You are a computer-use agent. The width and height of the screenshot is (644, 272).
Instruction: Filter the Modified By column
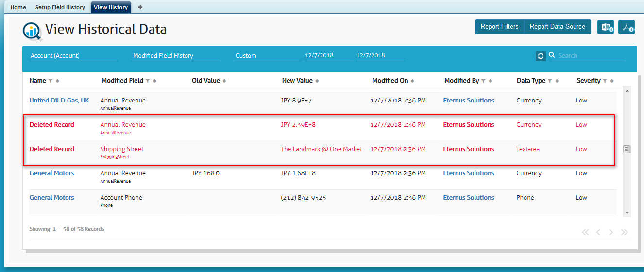coord(484,81)
